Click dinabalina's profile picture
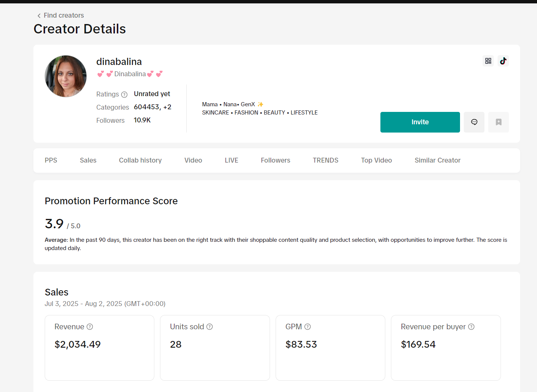537x392 pixels. point(66,76)
